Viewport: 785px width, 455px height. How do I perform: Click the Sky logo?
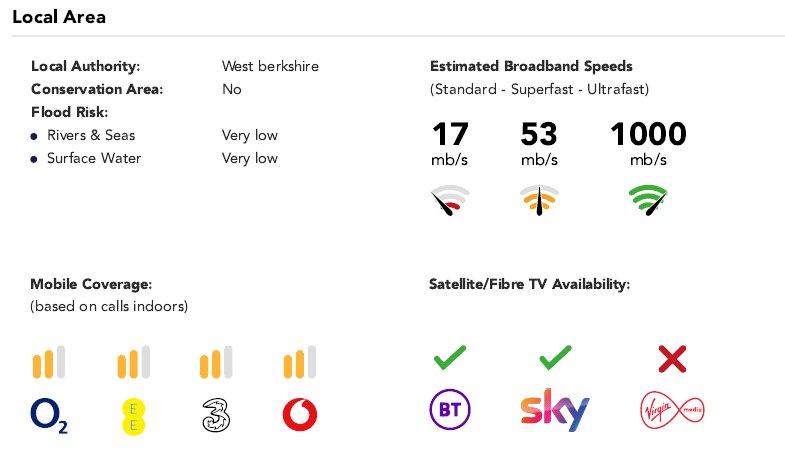555,410
